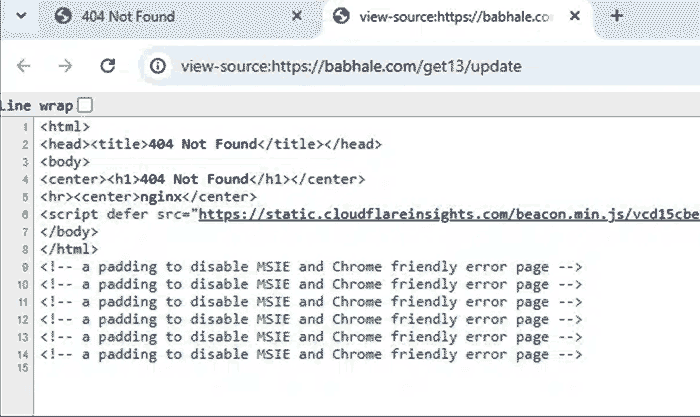
Task: Click globe favicon on view-source tab
Action: pyautogui.click(x=341, y=16)
